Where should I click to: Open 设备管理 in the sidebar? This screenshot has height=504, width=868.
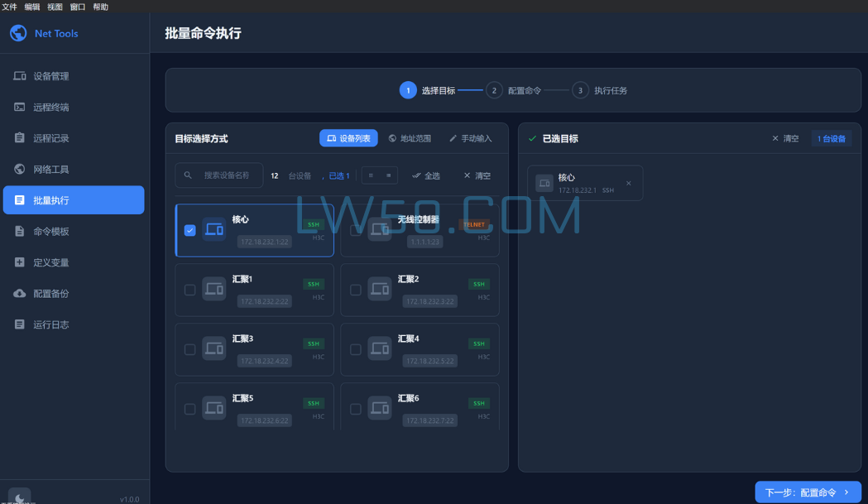pos(73,75)
